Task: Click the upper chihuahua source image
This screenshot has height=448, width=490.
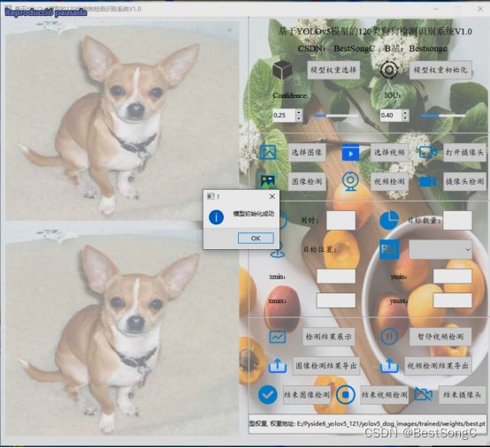Action: [x=122, y=120]
